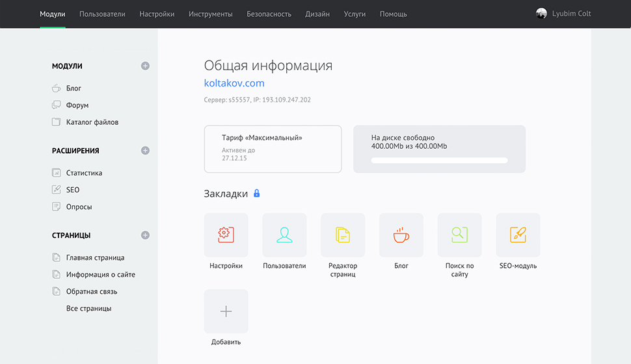This screenshot has width=631, height=364.
Task: Open the Безопасность top menu item
Action: coord(269,14)
